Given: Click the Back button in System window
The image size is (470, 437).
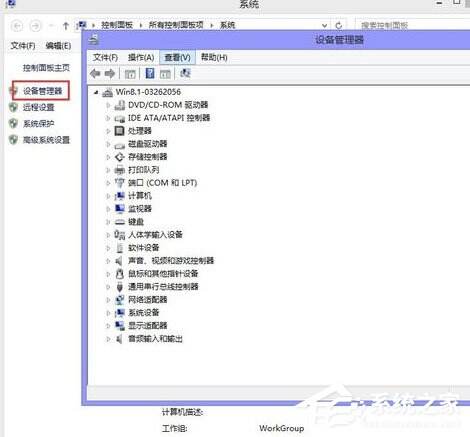Looking at the screenshot, I should pyautogui.click(x=17, y=26).
